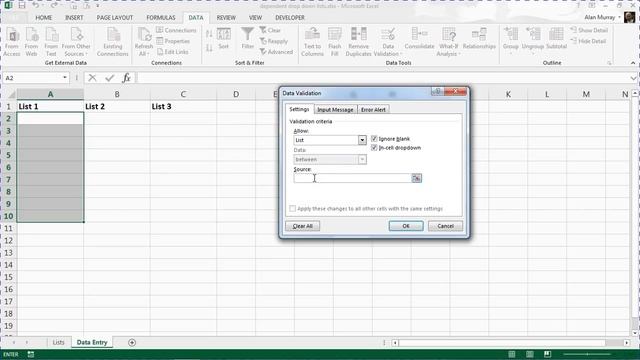Click OK in Data Validation dialog
This screenshot has height=360, width=640.
(406, 226)
